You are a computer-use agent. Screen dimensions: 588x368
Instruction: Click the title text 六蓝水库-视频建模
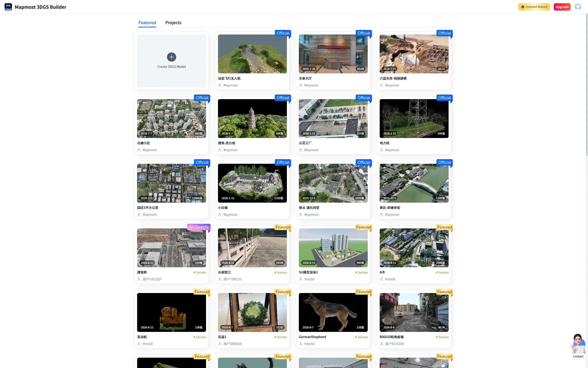pos(393,78)
